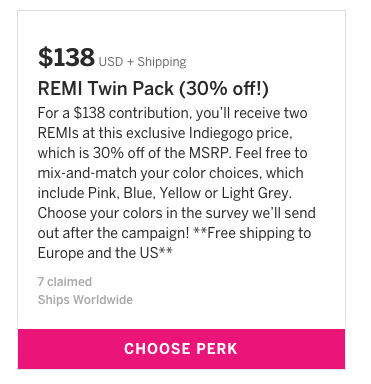The image size is (371, 384).
Task: Click the $138 price heading
Action: pyautogui.click(x=66, y=57)
